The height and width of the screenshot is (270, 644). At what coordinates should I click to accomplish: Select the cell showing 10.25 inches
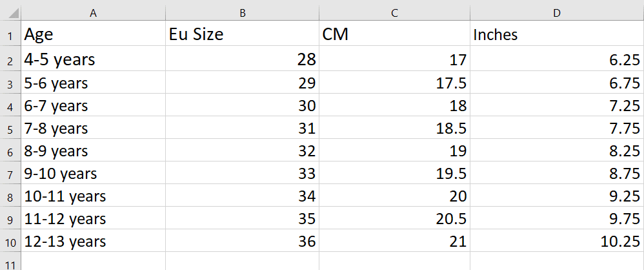[556, 242]
